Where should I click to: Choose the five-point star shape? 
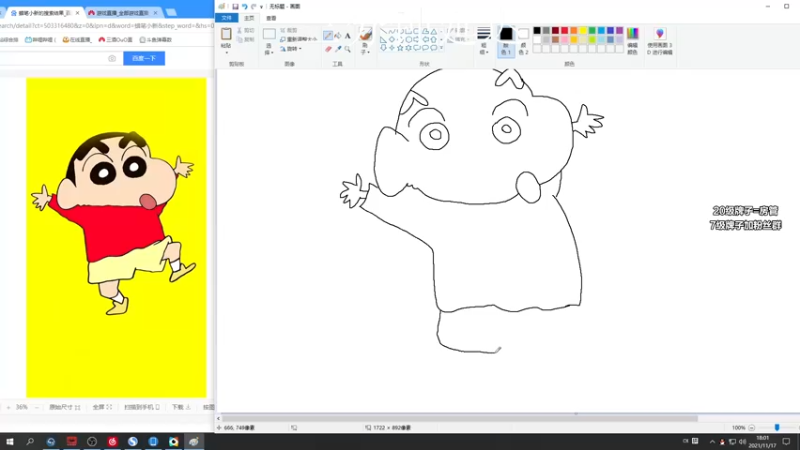[x=400, y=48]
